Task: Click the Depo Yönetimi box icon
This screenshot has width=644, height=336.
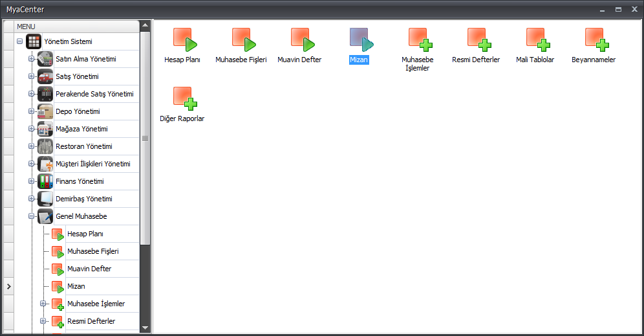Action: pos(45,111)
